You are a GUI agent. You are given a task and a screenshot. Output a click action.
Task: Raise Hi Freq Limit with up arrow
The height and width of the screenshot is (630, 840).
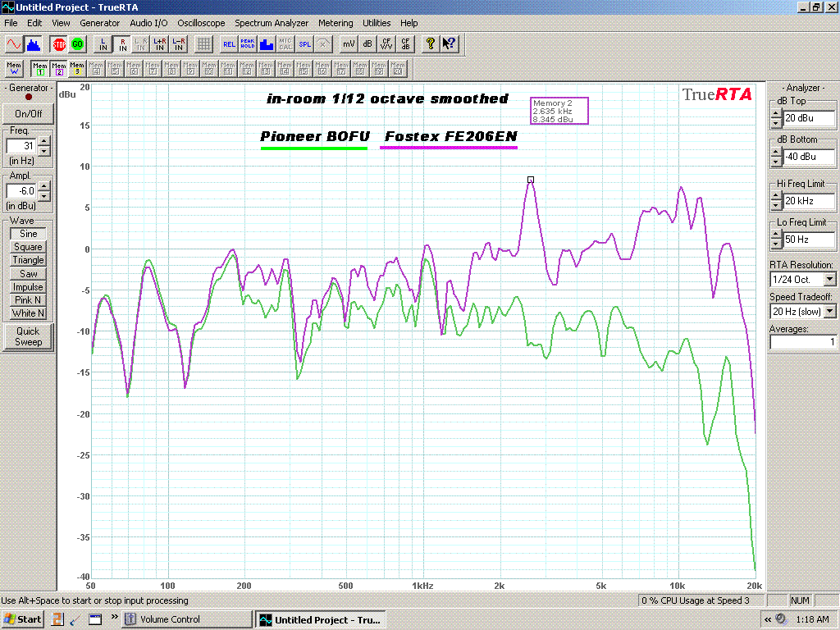776,197
